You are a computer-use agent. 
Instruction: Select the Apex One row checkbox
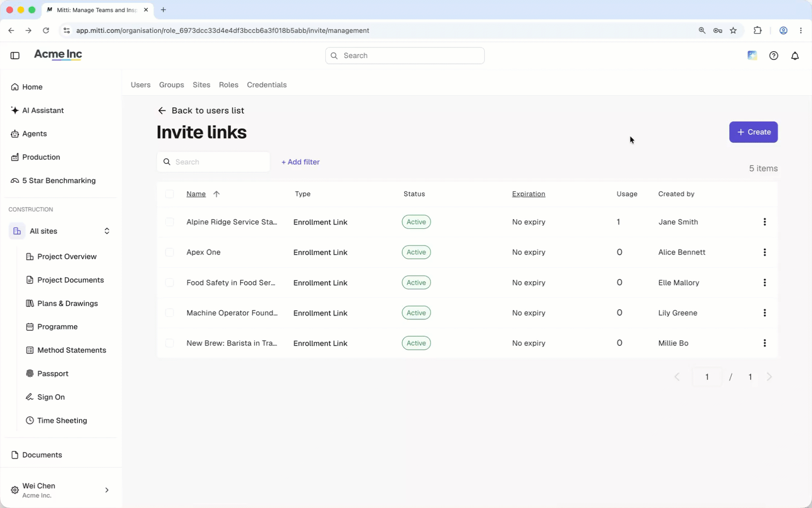[170, 252]
